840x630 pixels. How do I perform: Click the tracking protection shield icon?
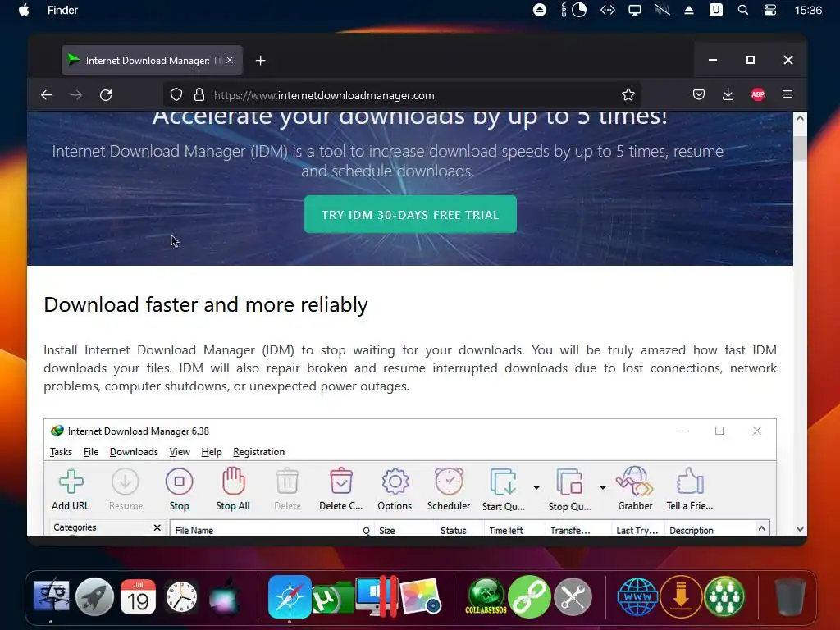pyautogui.click(x=176, y=95)
